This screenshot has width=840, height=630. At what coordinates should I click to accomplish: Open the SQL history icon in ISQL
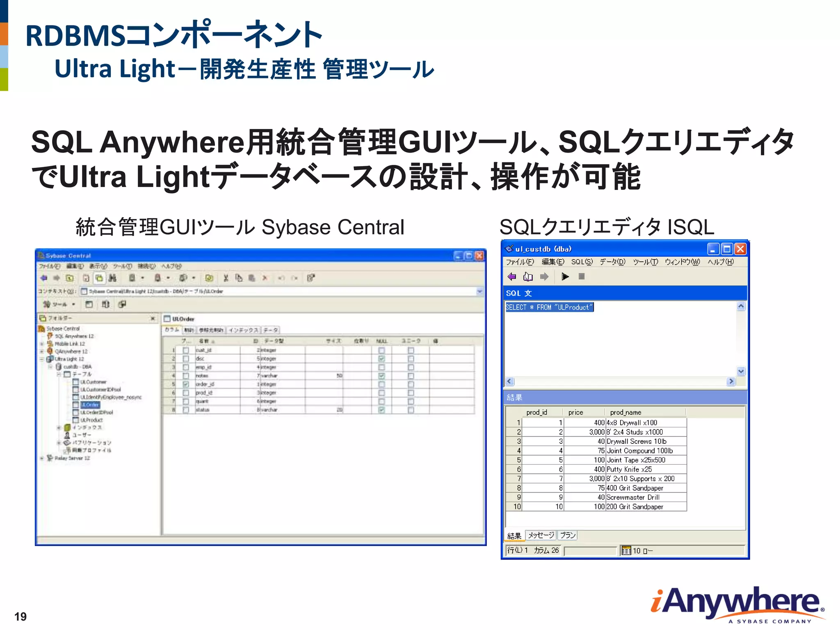pyautogui.click(x=528, y=277)
